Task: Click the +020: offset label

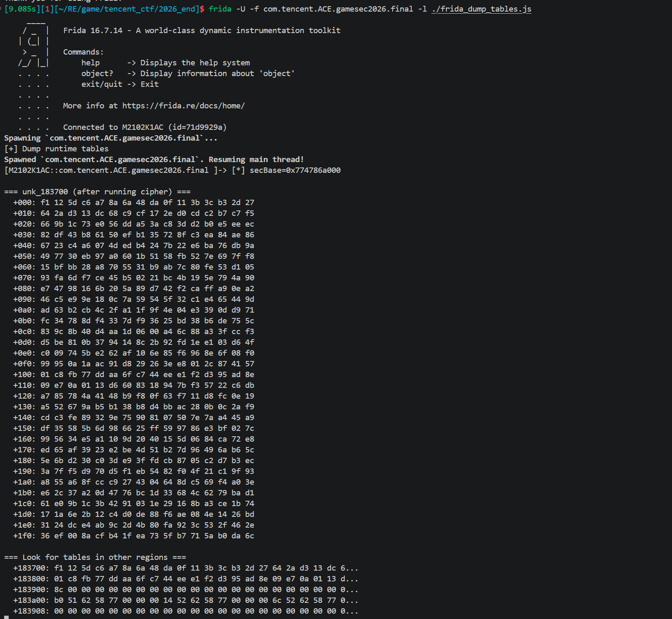Action: click(24, 224)
